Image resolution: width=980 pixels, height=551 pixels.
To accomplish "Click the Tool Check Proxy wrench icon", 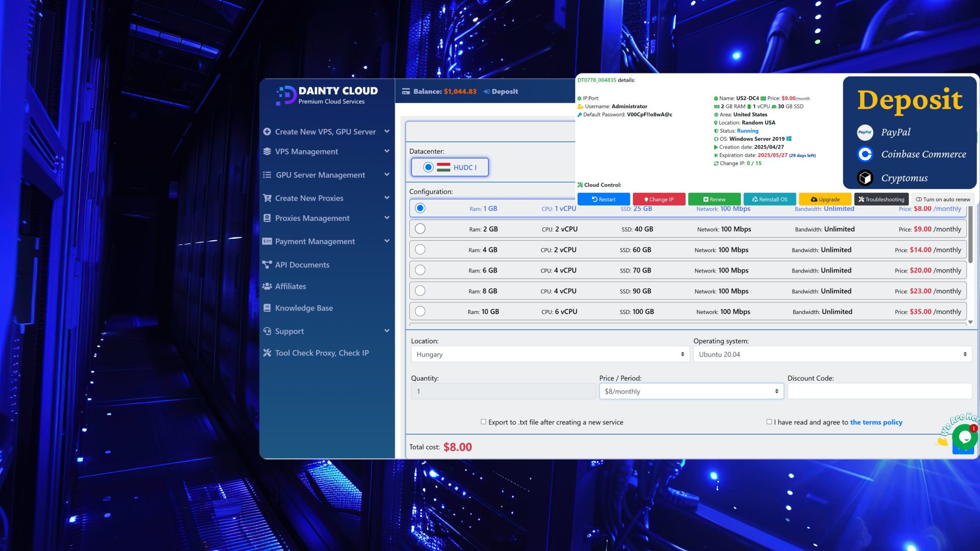I will 267,353.
